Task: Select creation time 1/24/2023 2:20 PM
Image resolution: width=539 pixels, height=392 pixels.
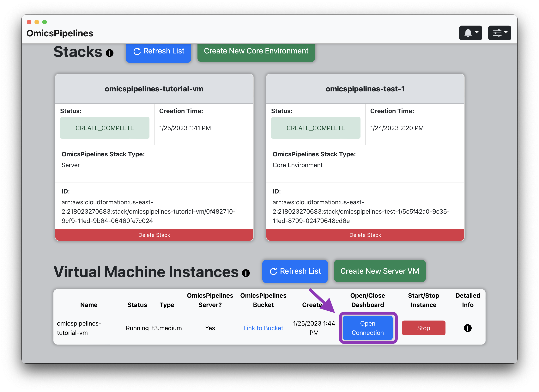Action: tap(397, 128)
